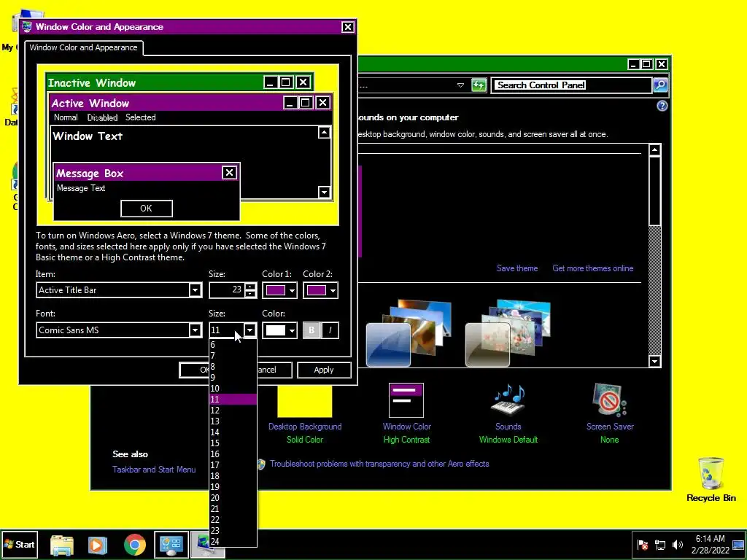
Task: Select font size 6 in list
Action: click(233, 345)
